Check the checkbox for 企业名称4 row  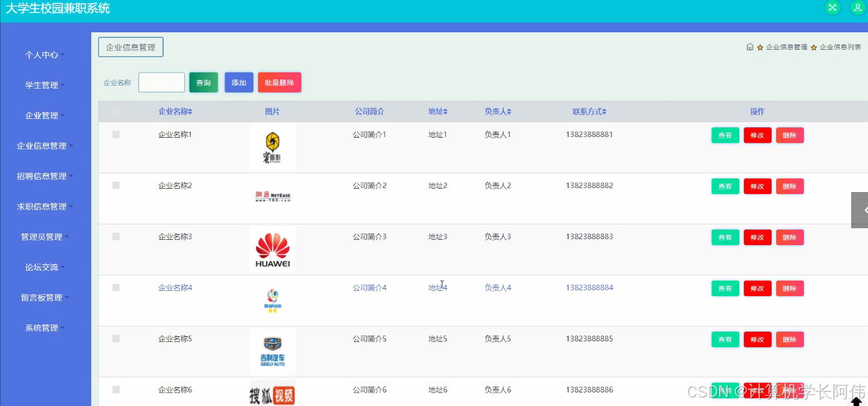point(116,288)
